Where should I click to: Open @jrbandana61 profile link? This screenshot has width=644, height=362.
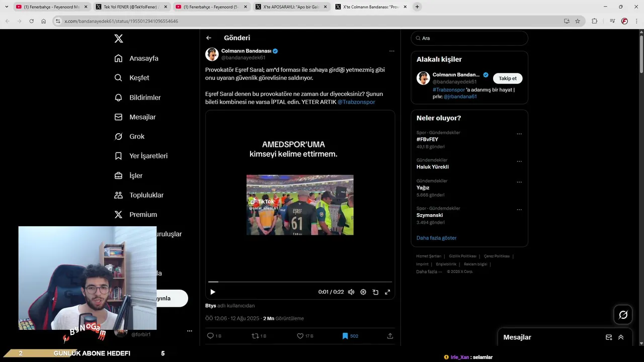pyautogui.click(x=460, y=97)
